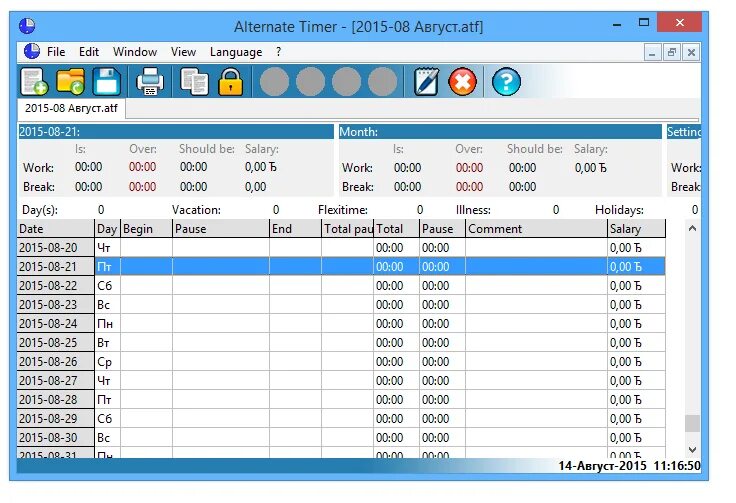This screenshot has height=503, width=736.
Task: Select row 2015-08-21
Action: click(341, 267)
